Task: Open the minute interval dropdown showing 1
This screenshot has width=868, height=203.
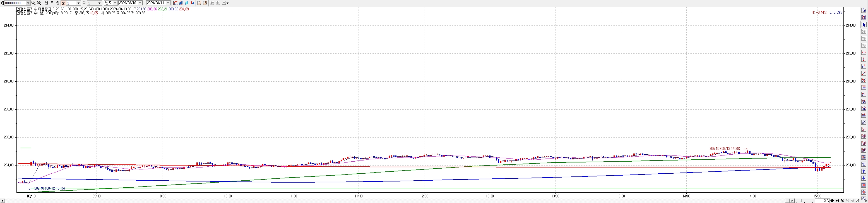Action: [x=78, y=3]
